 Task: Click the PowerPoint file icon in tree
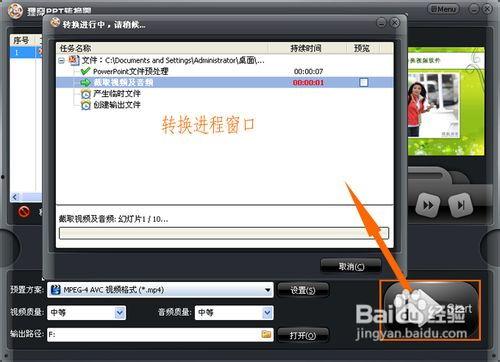click(x=74, y=60)
